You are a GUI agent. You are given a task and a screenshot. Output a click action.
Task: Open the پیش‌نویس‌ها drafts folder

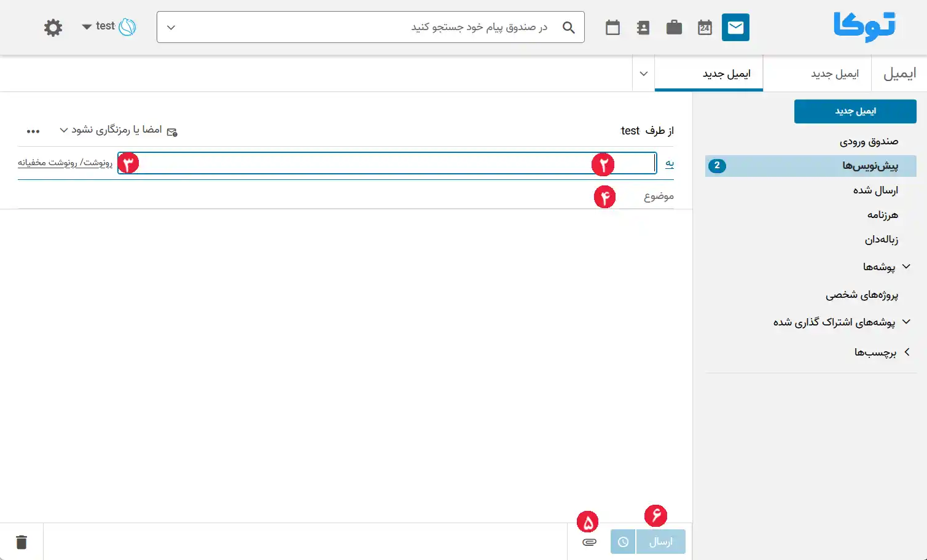(x=811, y=166)
